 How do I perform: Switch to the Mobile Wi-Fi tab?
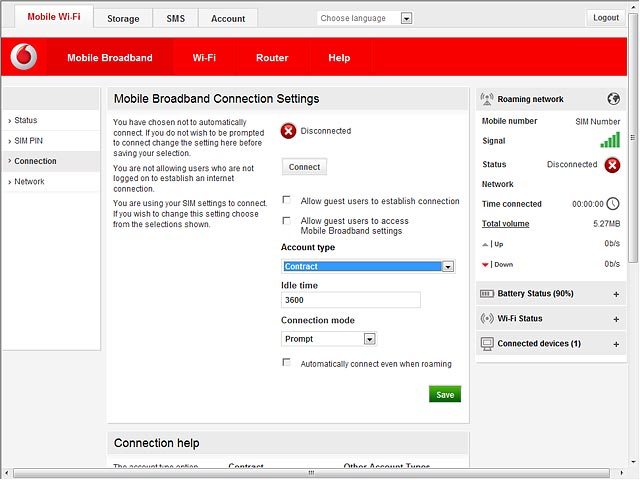[x=54, y=17]
